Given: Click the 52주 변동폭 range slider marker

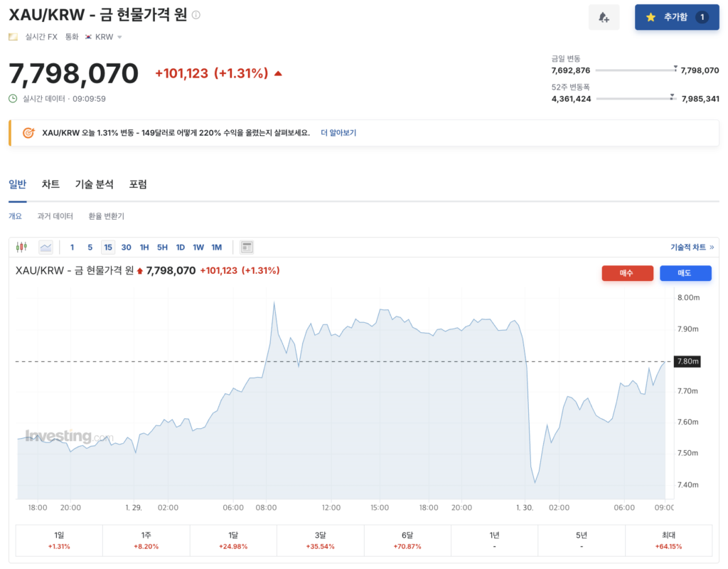Looking at the screenshot, I should coord(671,96).
